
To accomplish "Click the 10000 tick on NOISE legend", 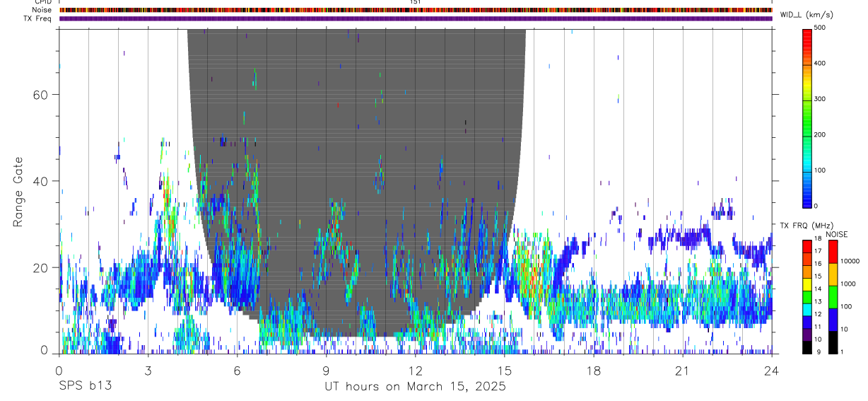I will pos(850,261).
